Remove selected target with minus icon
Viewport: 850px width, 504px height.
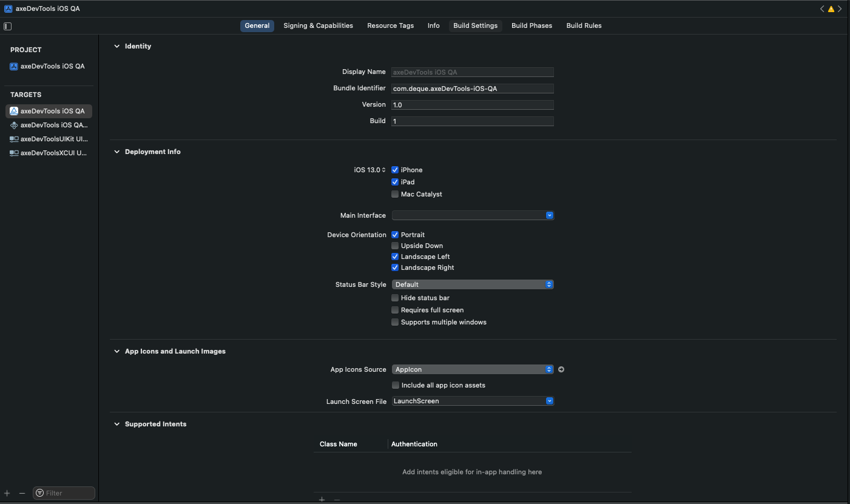(x=22, y=493)
